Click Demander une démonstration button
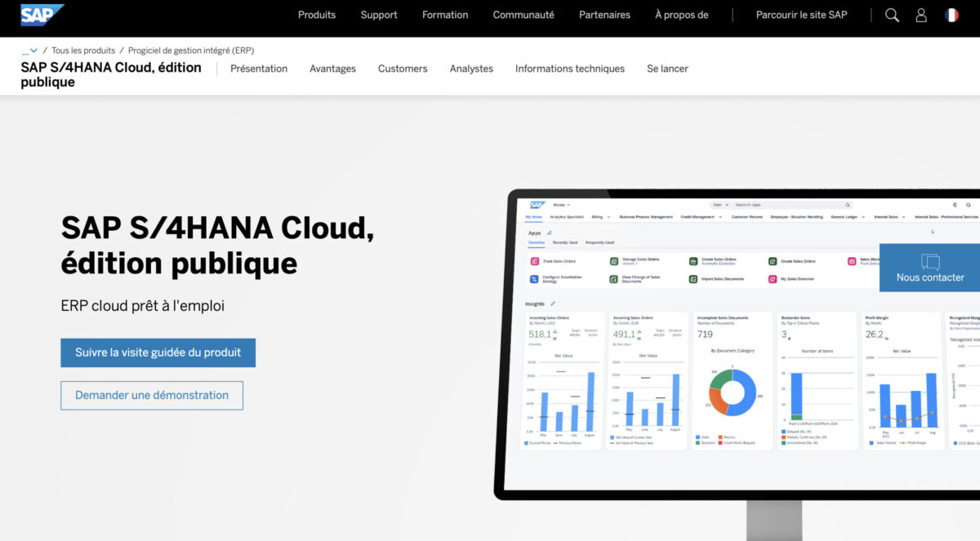Screen dimensions: 980x541 coord(152,395)
